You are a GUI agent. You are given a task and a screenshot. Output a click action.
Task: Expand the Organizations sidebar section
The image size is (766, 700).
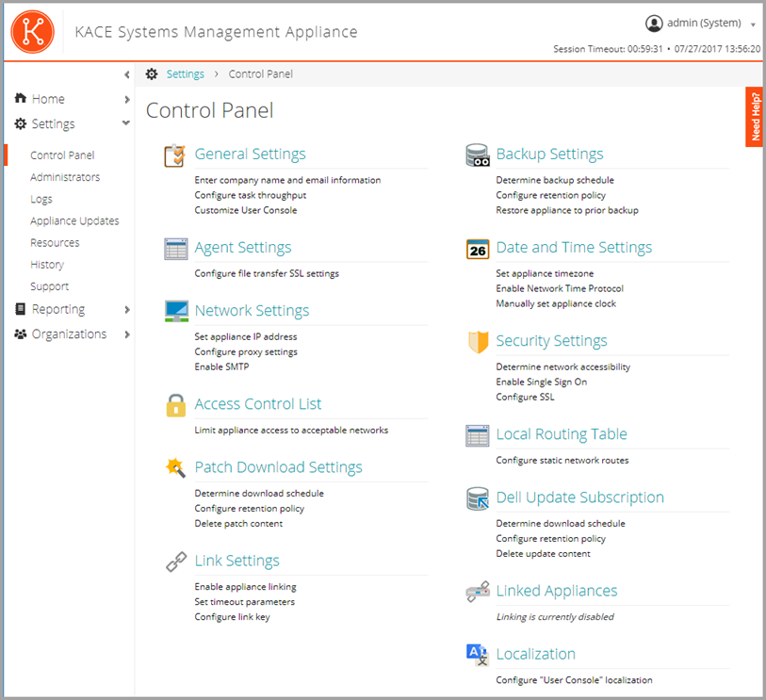(126, 334)
